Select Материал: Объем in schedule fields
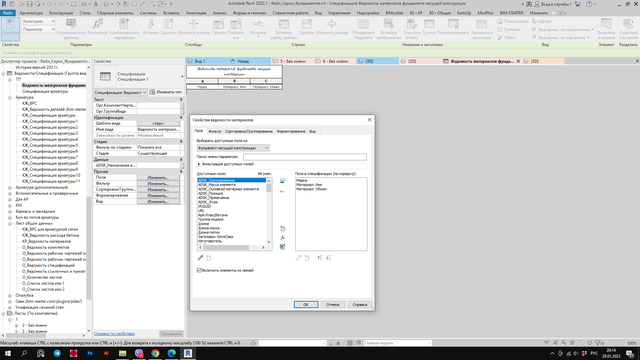This screenshot has width=640, height=360. 311,189
